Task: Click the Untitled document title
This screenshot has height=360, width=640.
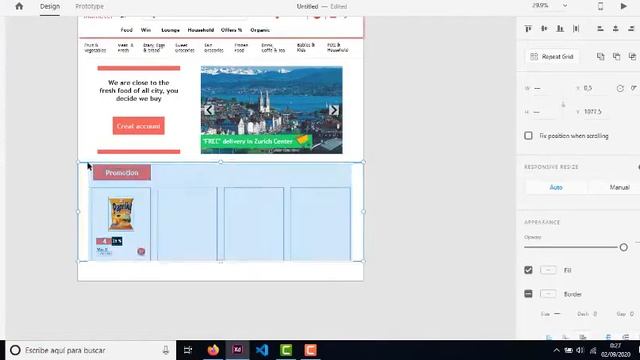Action: 307,7
